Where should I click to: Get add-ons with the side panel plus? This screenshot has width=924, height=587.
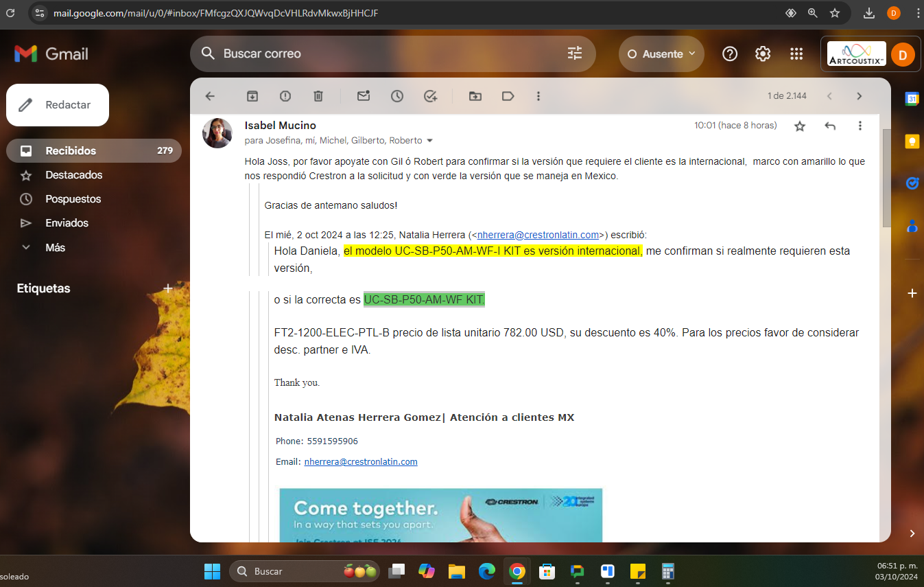click(x=912, y=293)
